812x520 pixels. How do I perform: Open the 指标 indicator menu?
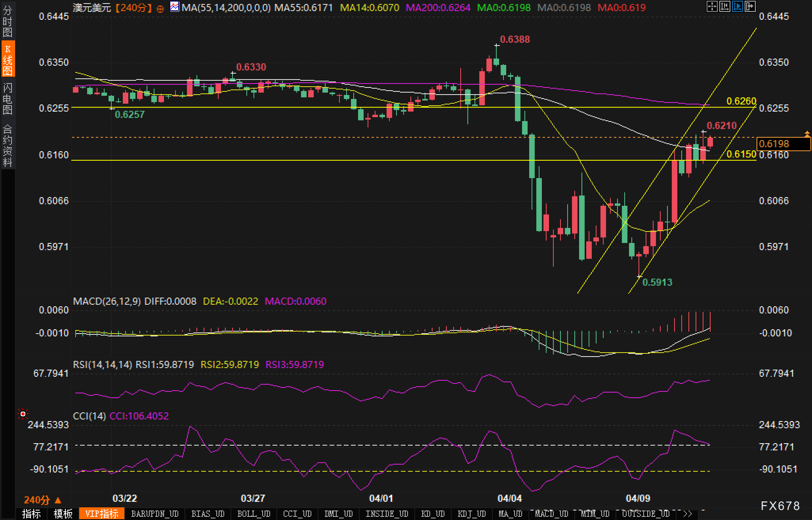(x=31, y=514)
